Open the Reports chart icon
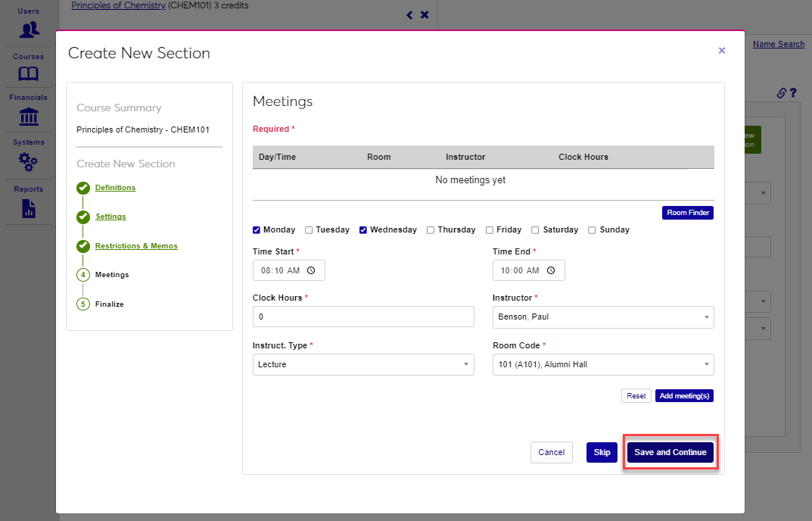Image resolution: width=812 pixels, height=521 pixels. [29, 208]
